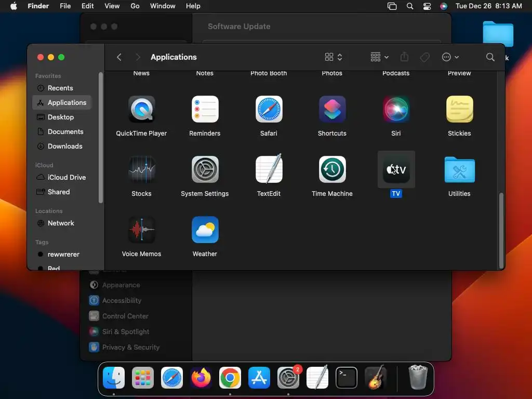Select the Stickies app icon
The width and height of the screenshot is (532, 399).
pos(459,109)
